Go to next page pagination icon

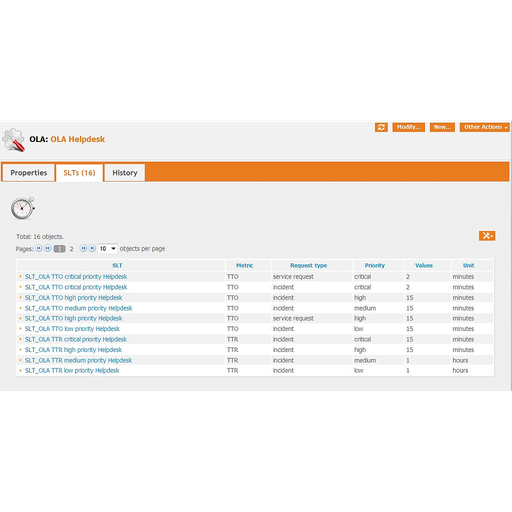[83, 248]
